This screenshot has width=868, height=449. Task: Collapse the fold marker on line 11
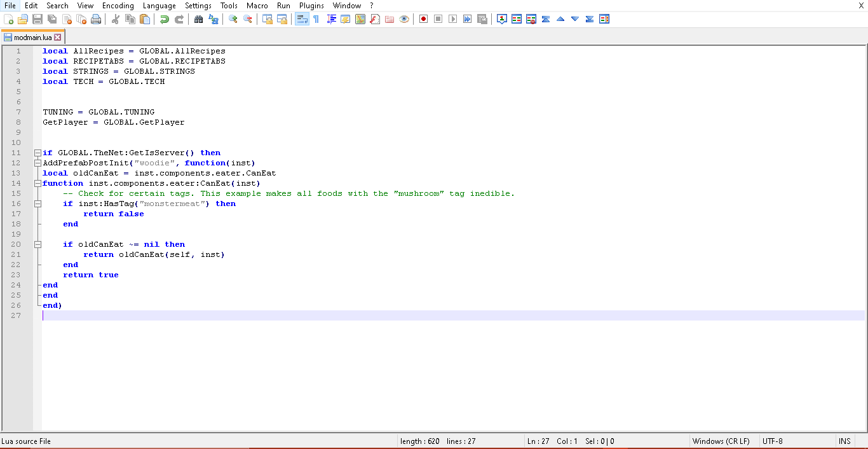point(37,153)
